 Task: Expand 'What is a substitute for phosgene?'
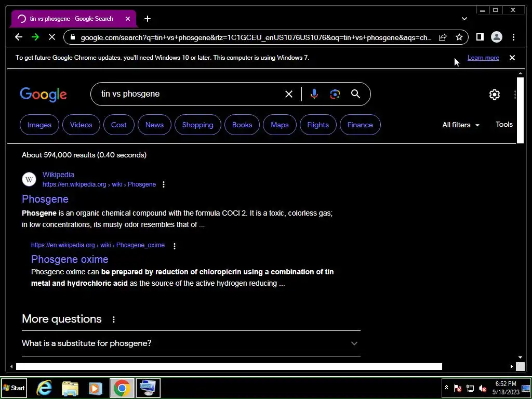191,343
